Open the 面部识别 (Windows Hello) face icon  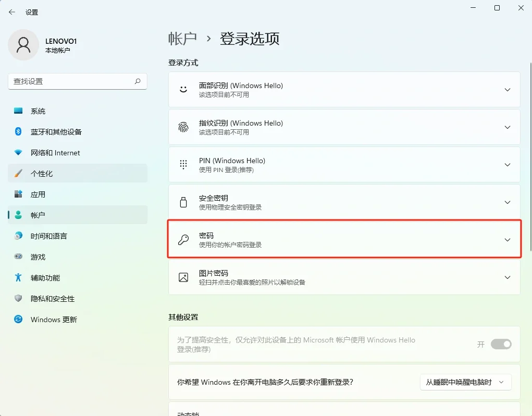(183, 89)
